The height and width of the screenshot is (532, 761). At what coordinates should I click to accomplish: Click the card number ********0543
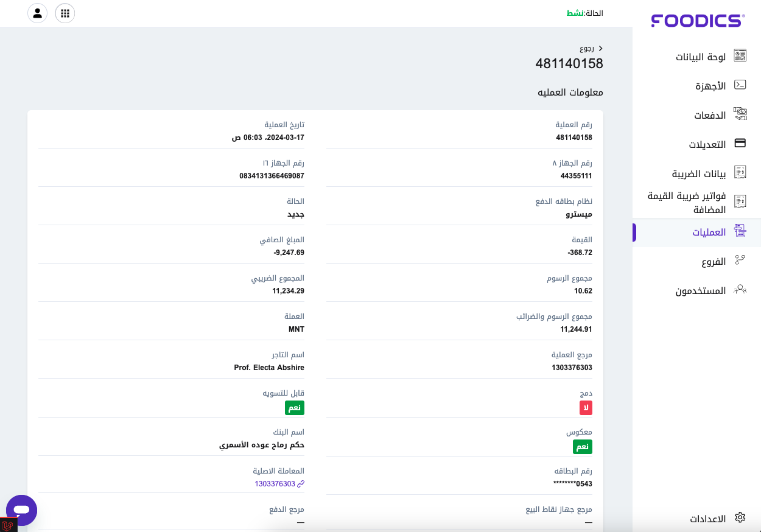[573, 484]
